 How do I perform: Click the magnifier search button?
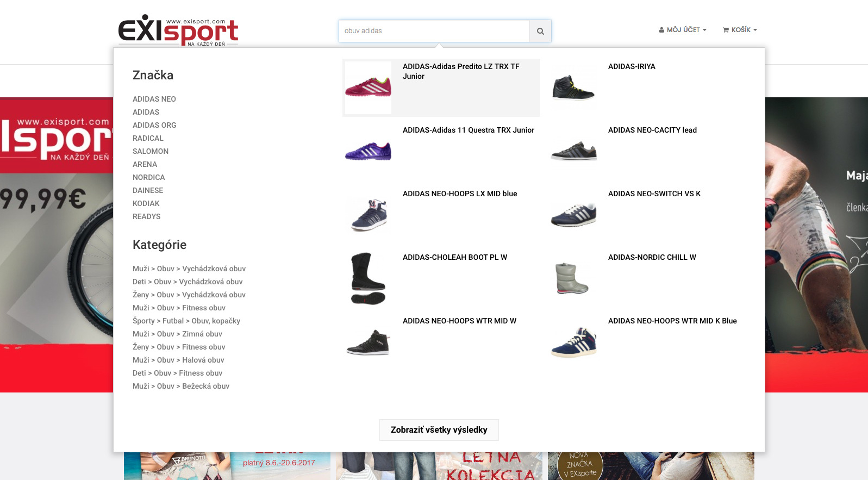[540, 31]
